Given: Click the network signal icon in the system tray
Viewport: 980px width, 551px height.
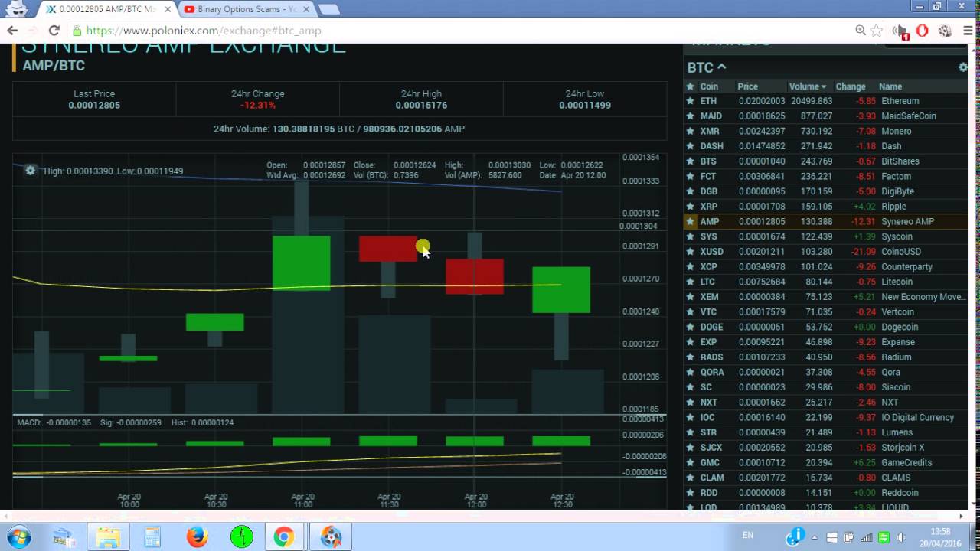Looking at the screenshot, I should 867,537.
